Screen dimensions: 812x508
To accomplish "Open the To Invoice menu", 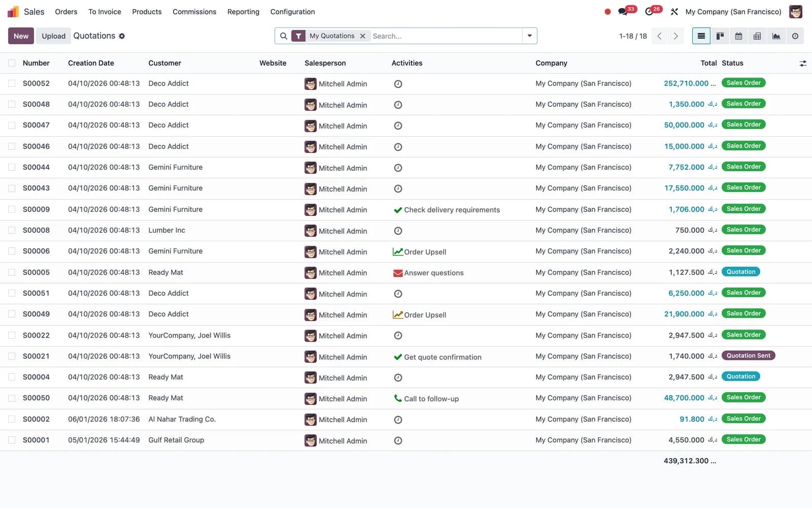I will click(x=105, y=12).
